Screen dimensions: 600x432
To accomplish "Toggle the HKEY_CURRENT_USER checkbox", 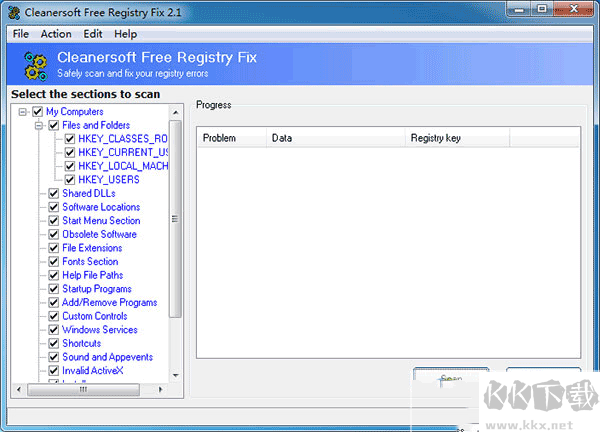I will [x=70, y=153].
